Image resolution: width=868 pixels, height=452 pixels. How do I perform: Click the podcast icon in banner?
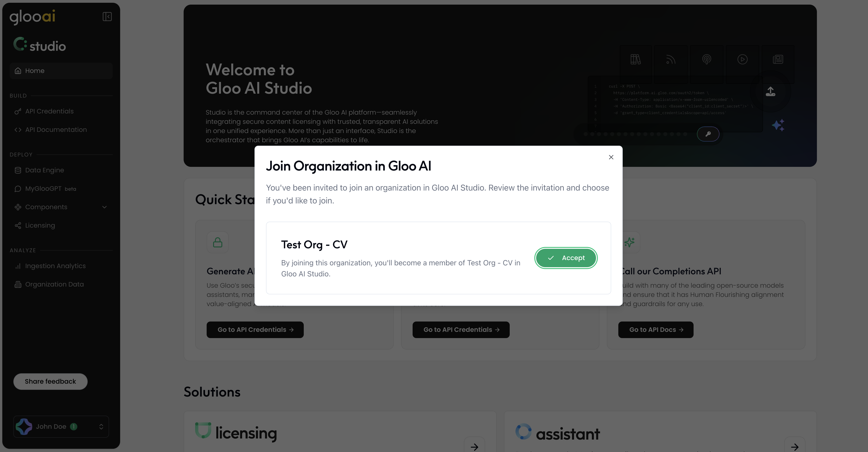pos(707,59)
